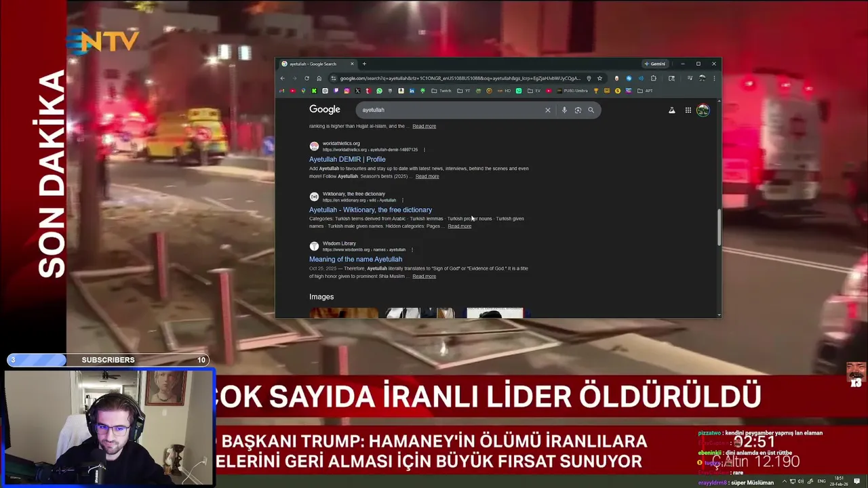Submit search with the magnifier icon
The image size is (868, 488).
pos(591,110)
